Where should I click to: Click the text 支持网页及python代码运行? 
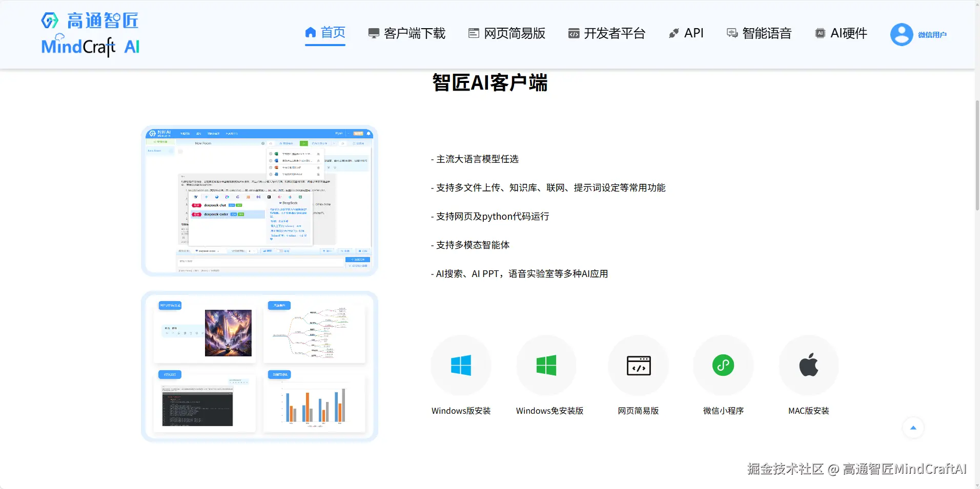pos(493,217)
